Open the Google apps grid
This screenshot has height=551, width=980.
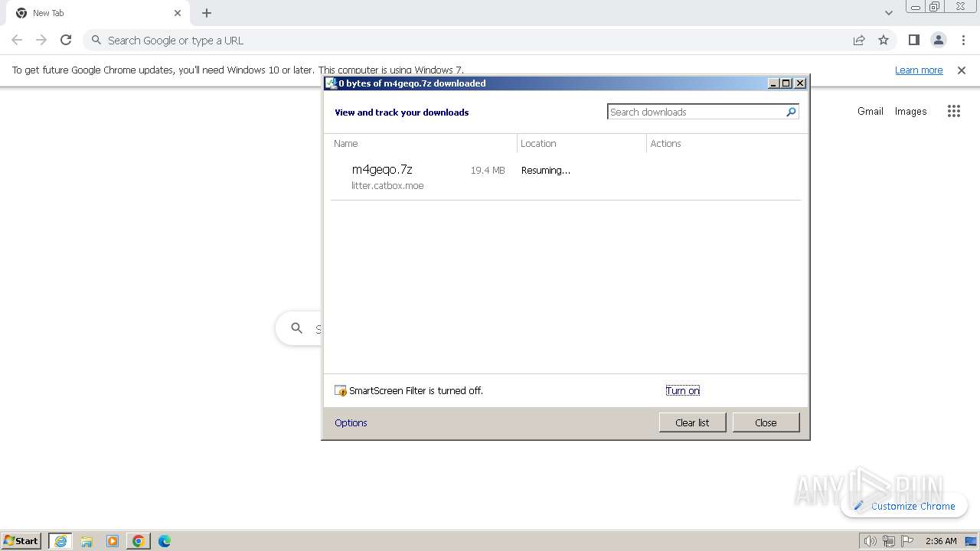(x=953, y=111)
